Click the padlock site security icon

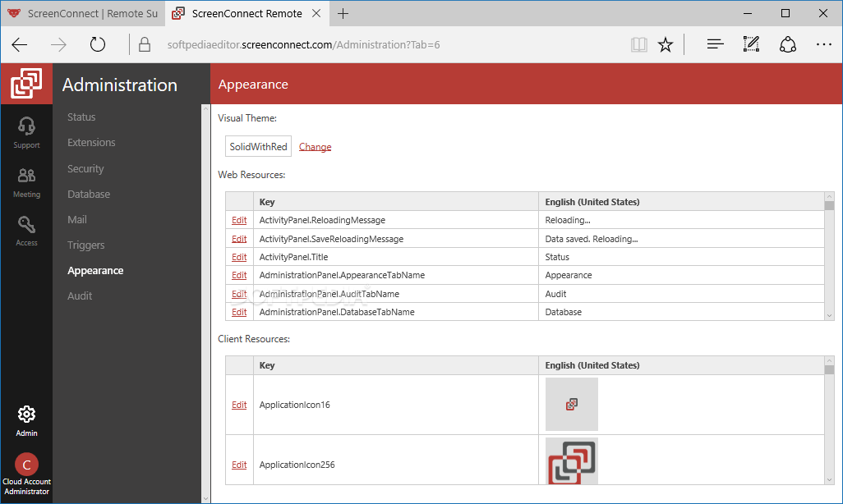[145, 44]
